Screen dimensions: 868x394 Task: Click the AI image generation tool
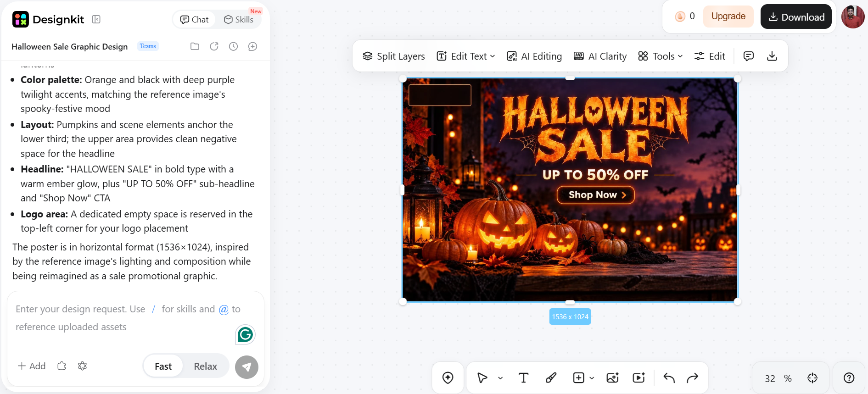click(x=613, y=378)
